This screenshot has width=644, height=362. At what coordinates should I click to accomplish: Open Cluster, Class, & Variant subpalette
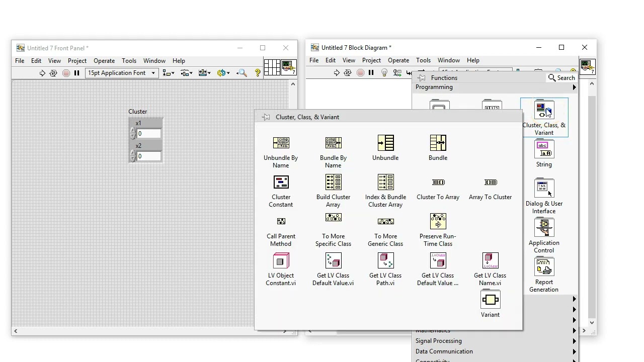coord(544,118)
